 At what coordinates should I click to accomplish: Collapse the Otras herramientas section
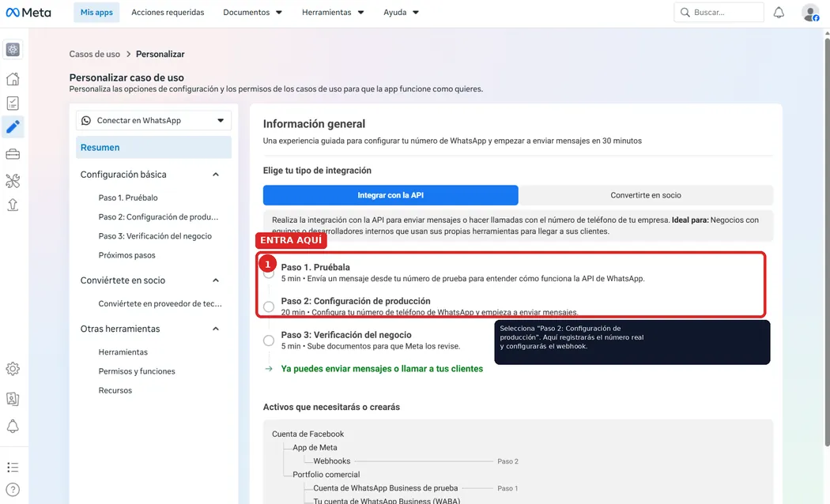click(216, 329)
